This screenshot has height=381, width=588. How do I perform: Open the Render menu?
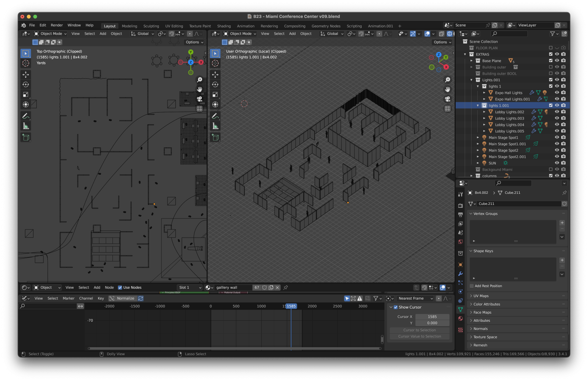(x=57, y=25)
